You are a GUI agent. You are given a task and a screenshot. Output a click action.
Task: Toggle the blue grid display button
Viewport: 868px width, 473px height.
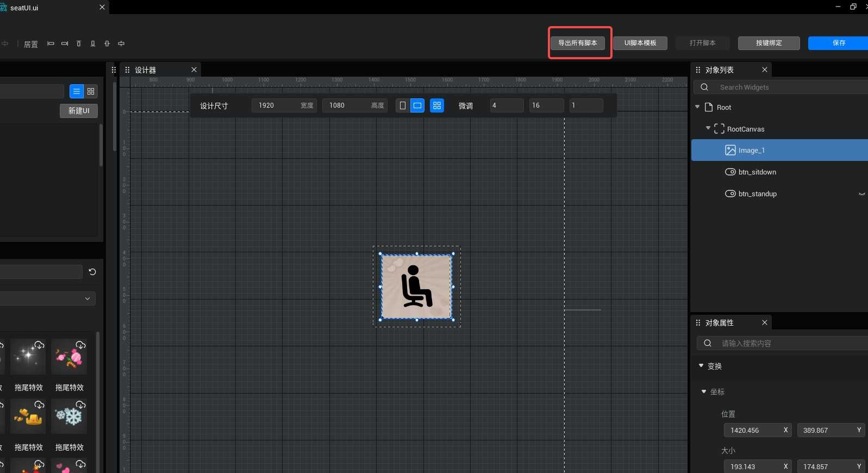tap(437, 105)
